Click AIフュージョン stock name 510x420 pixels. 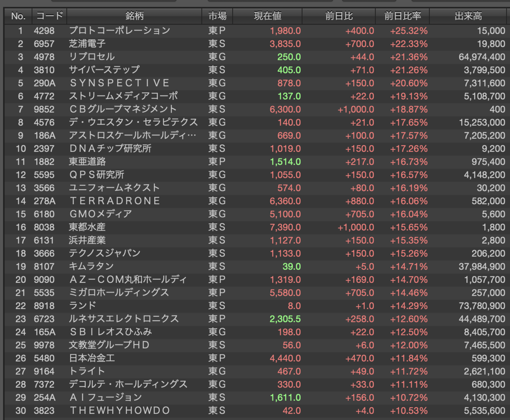point(105,397)
